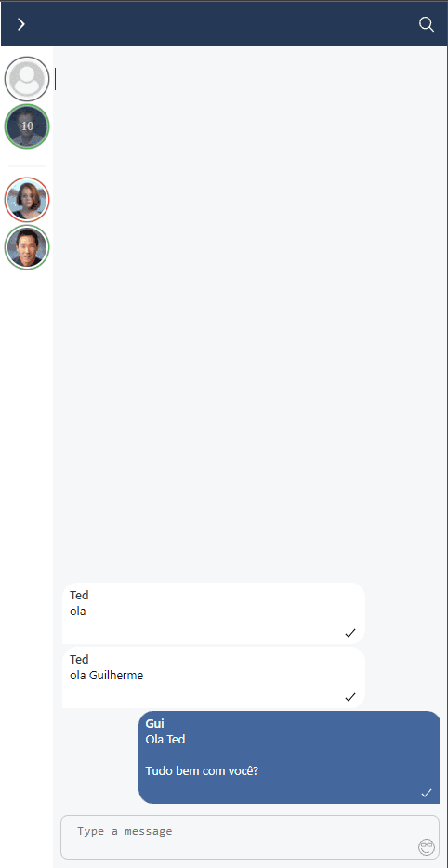Open the emoji picker smiley icon
Screen dimensions: 448x868
click(x=427, y=848)
